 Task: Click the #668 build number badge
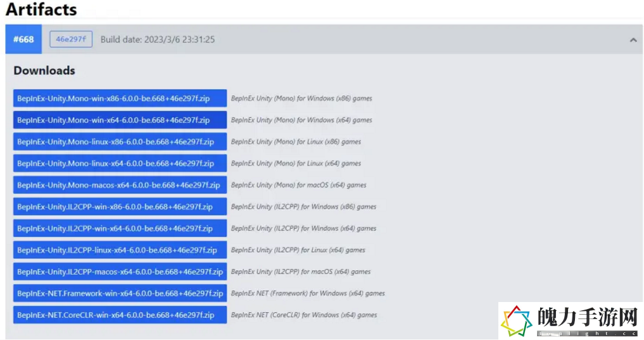coord(23,39)
